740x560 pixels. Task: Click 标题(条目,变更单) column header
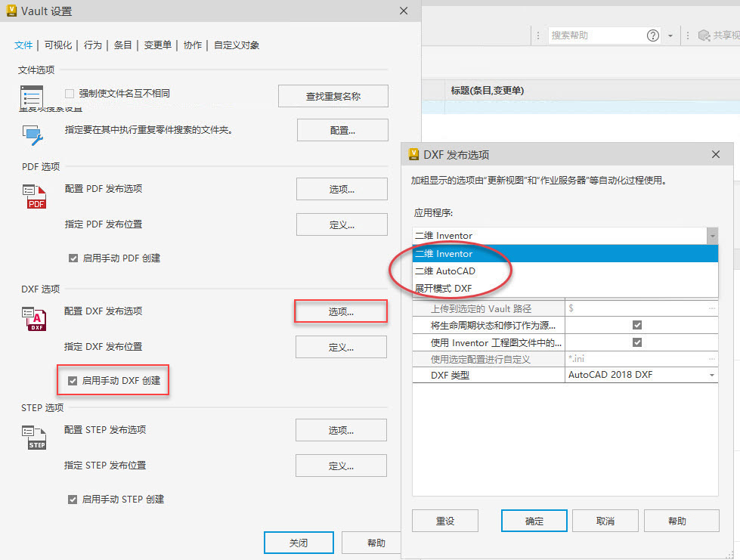(487, 91)
